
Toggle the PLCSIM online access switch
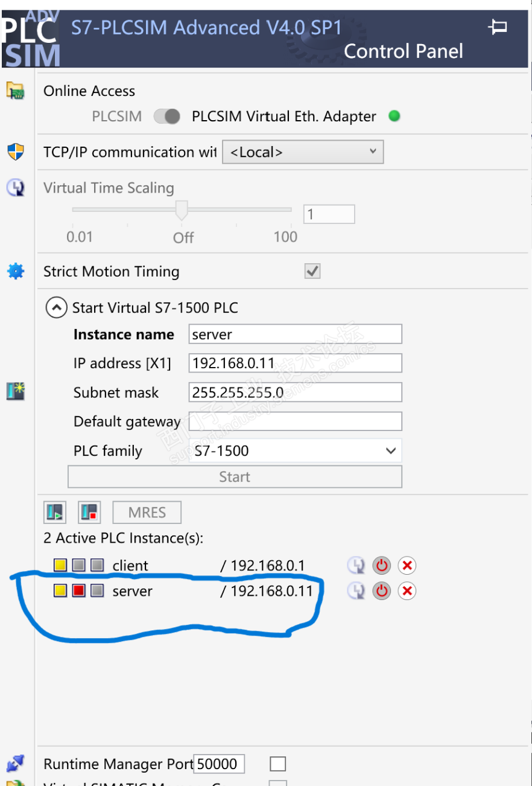[167, 117]
